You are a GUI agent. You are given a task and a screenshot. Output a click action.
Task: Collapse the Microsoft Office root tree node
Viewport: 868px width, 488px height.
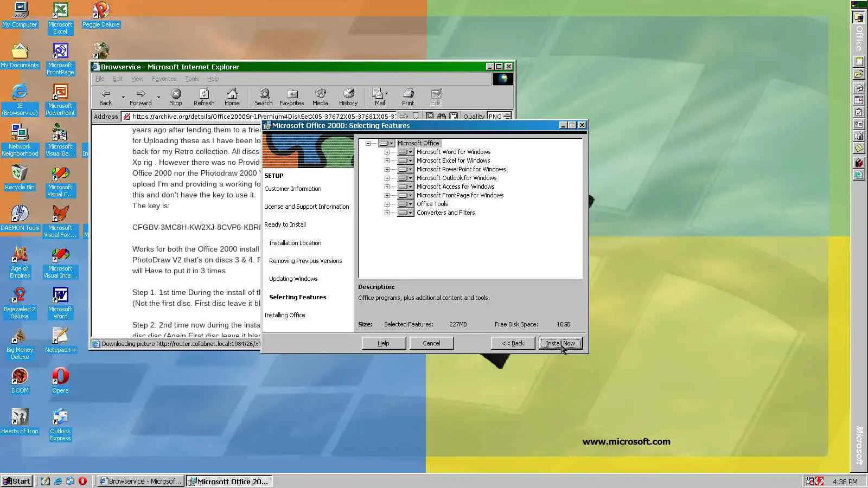tap(368, 143)
